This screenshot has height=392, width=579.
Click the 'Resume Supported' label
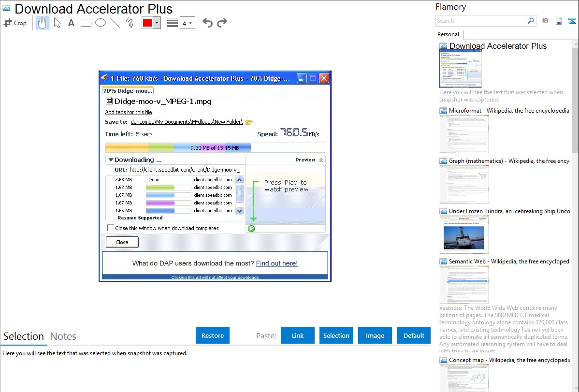[140, 218]
